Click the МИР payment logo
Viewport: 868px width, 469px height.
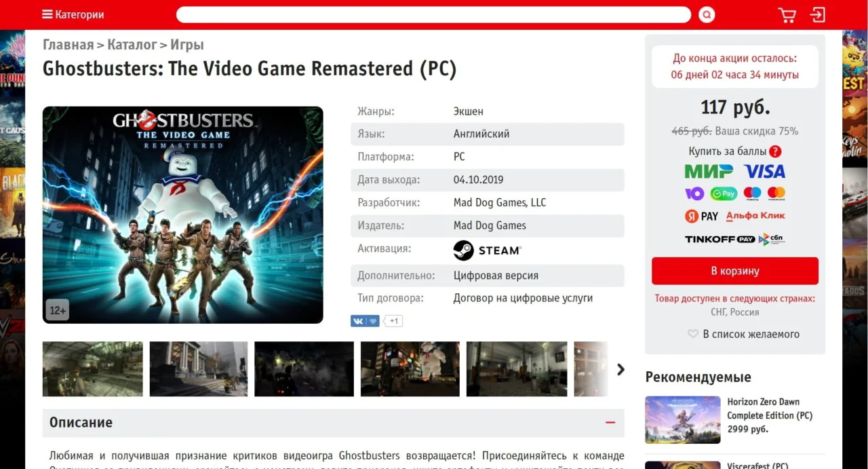709,172
